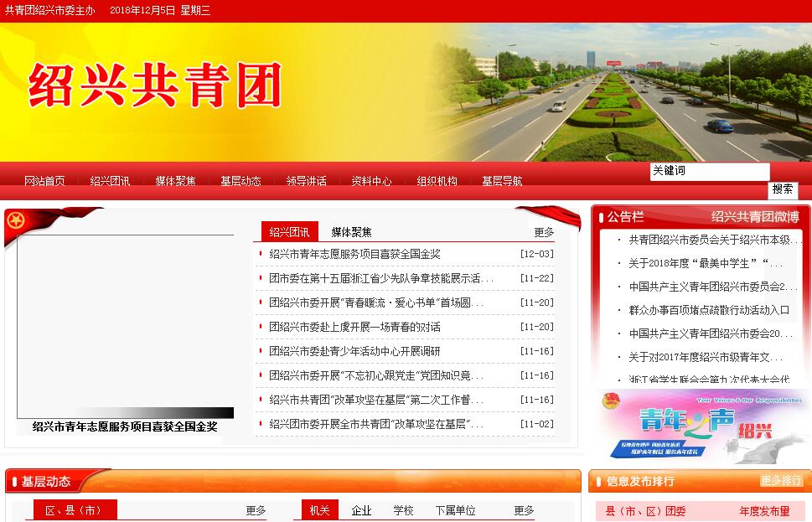Click the slideshow image placeholder
The height and width of the screenshot is (522, 812).
[125, 326]
